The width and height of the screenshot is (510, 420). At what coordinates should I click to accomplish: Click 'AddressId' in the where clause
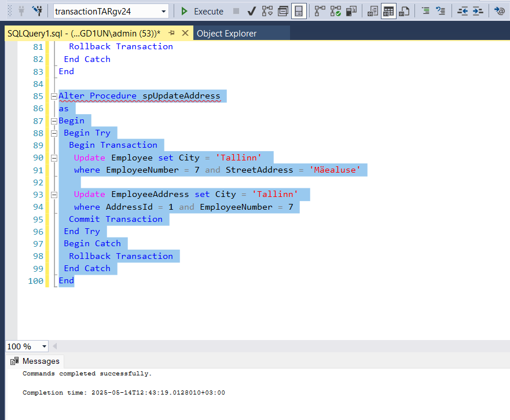[x=130, y=207]
